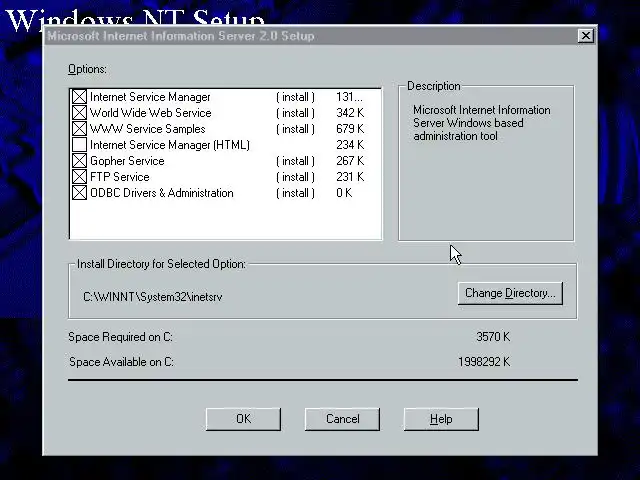This screenshot has width=640, height=480.
Task: Select the Internet Service Manager row label
Action: click(x=150, y=97)
